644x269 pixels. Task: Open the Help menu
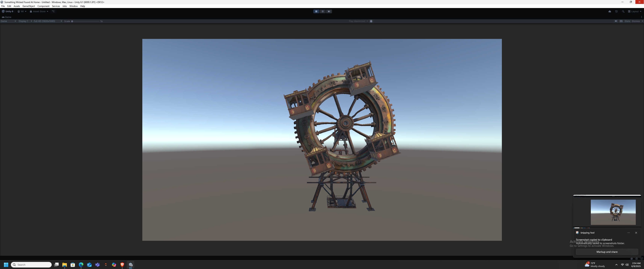(x=83, y=6)
